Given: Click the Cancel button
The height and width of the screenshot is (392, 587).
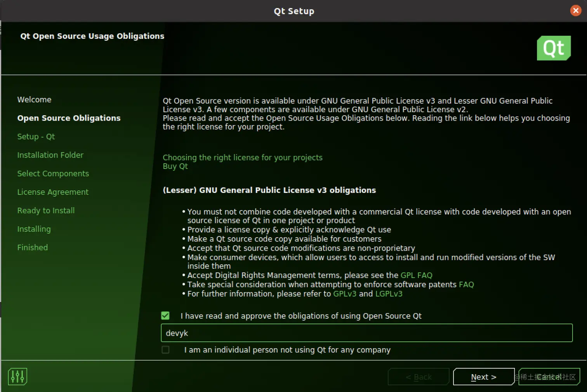Looking at the screenshot, I should tap(549, 377).
